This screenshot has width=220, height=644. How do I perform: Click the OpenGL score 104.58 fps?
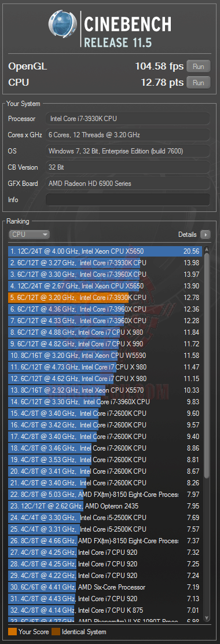coord(160,66)
